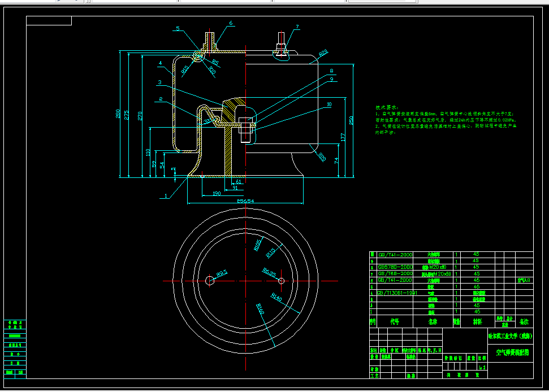549x392 pixels.
Task: Pick the 59 height dimension label
Action: tap(154, 164)
